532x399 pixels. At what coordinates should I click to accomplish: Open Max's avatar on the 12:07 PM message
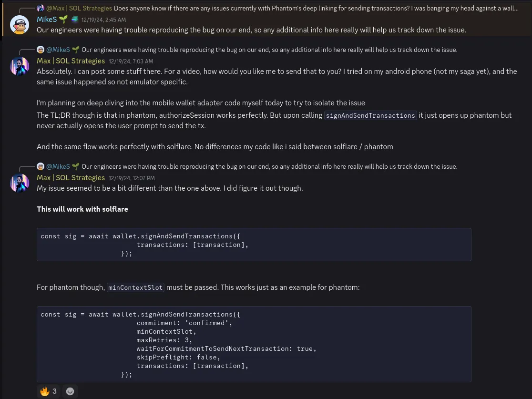click(x=20, y=183)
